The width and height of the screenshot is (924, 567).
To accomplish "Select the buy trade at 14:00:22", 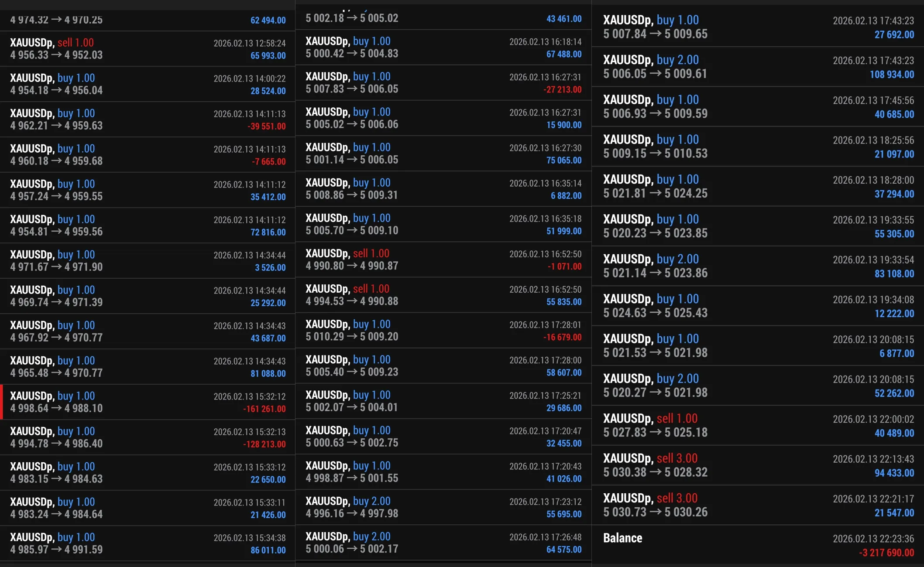I will tap(148, 84).
